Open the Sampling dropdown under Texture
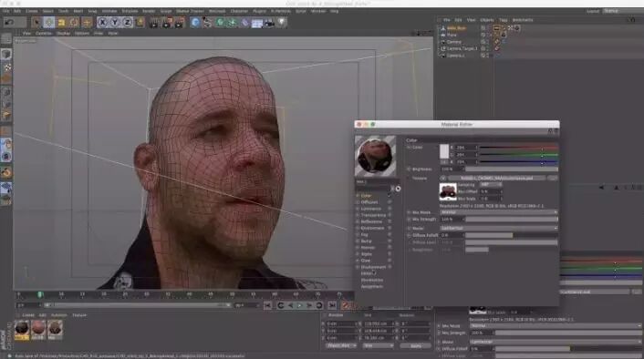This screenshot has height=359, width=644. 491,185
